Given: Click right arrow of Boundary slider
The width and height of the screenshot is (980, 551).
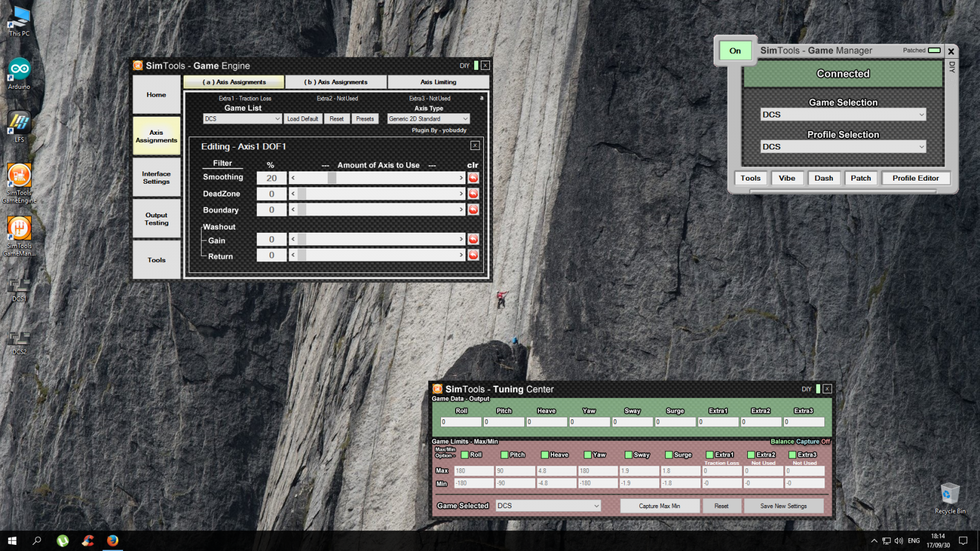Looking at the screenshot, I should (461, 209).
